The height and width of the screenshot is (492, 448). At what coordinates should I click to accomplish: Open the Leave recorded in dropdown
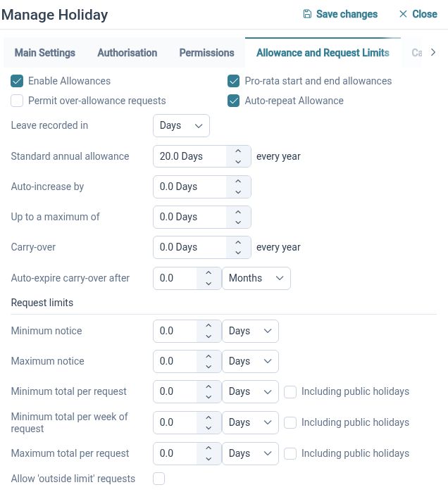click(x=181, y=125)
